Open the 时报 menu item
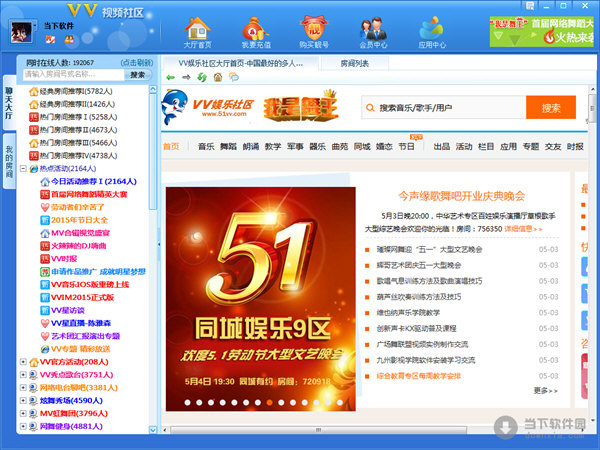Viewport: 600px width, 450px height. click(575, 146)
